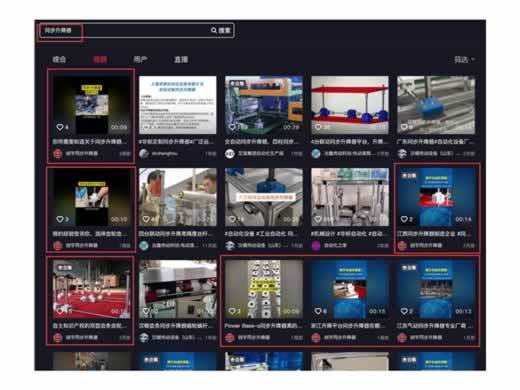
Task: Expand the 筛选 filter dropdown
Action: point(464,60)
